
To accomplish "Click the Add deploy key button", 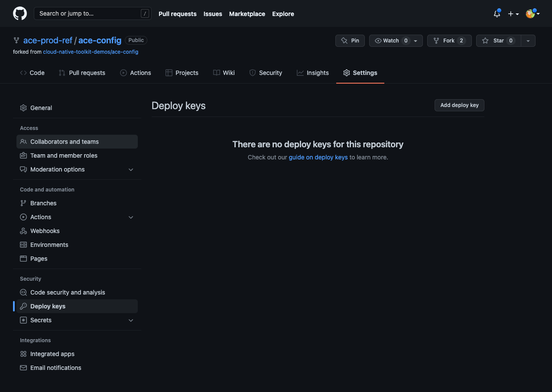I will (459, 105).
